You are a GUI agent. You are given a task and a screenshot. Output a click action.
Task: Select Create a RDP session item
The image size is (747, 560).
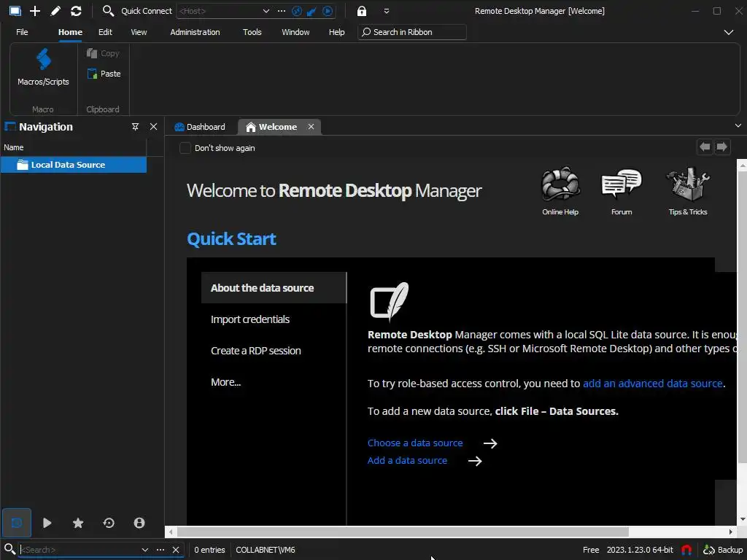(256, 351)
